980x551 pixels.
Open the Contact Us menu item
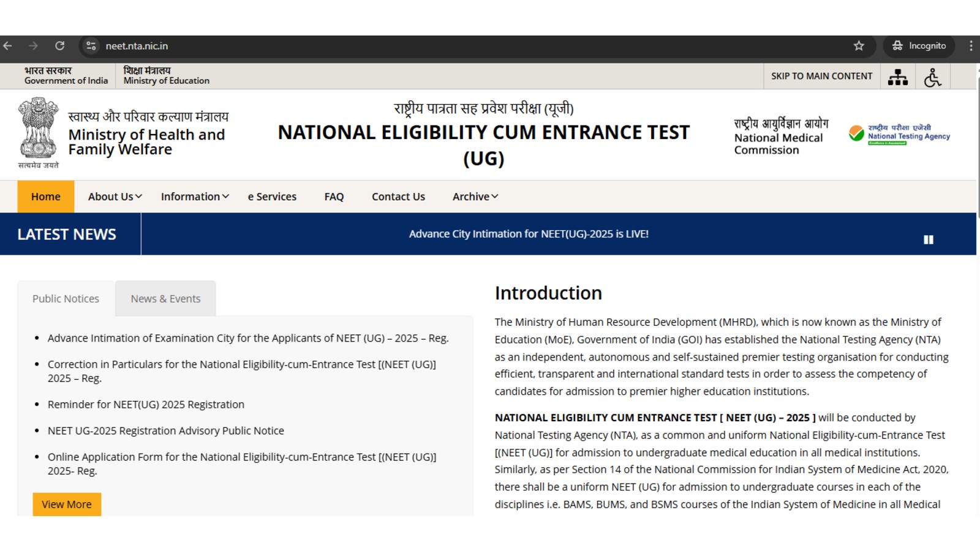click(x=398, y=197)
